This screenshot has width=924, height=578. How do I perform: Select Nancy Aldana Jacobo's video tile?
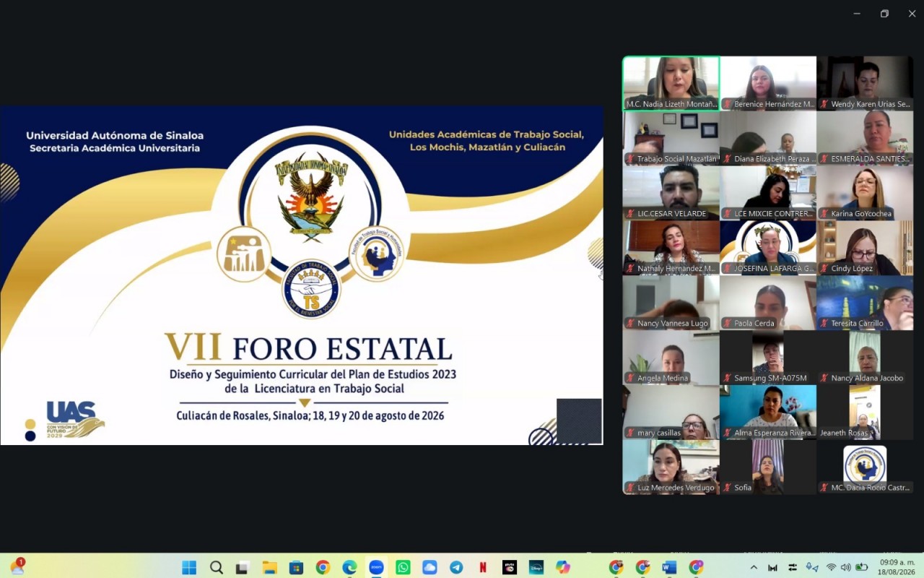pos(865,358)
